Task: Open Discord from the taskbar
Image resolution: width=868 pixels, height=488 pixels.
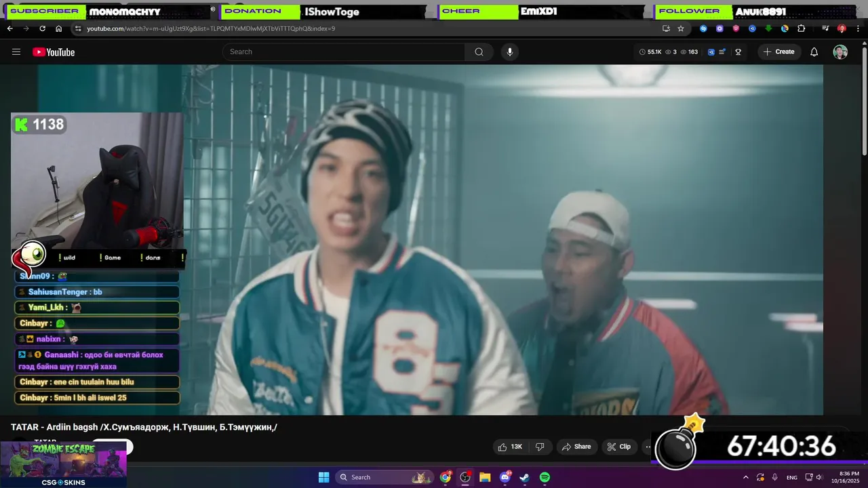Action: click(x=505, y=477)
